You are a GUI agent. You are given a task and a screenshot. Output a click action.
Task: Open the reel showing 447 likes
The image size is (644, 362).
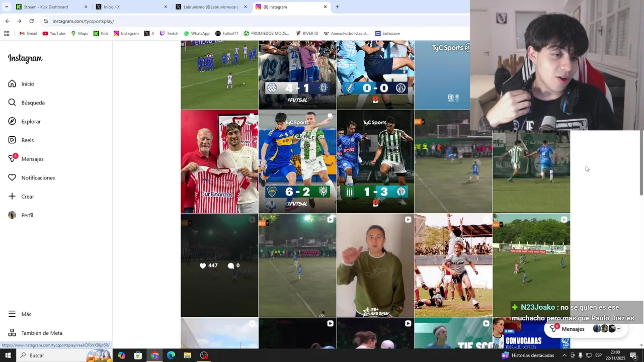pos(219,265)
